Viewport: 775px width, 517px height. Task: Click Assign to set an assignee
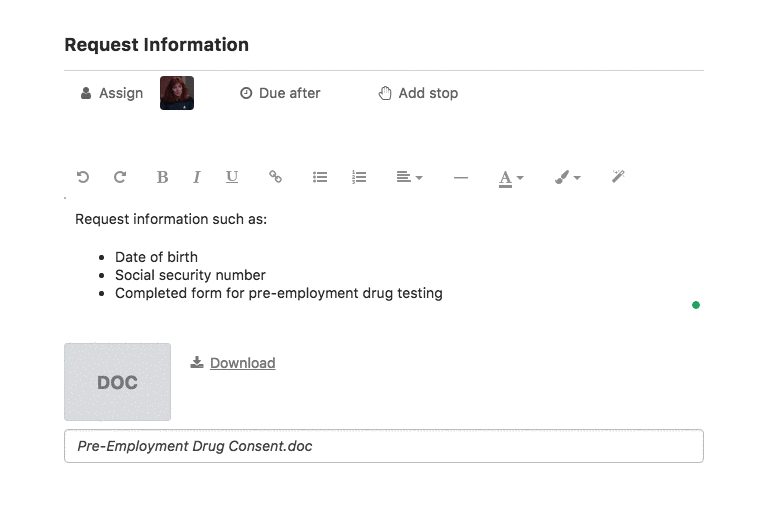pyautogui.click(x=112, y=93)
